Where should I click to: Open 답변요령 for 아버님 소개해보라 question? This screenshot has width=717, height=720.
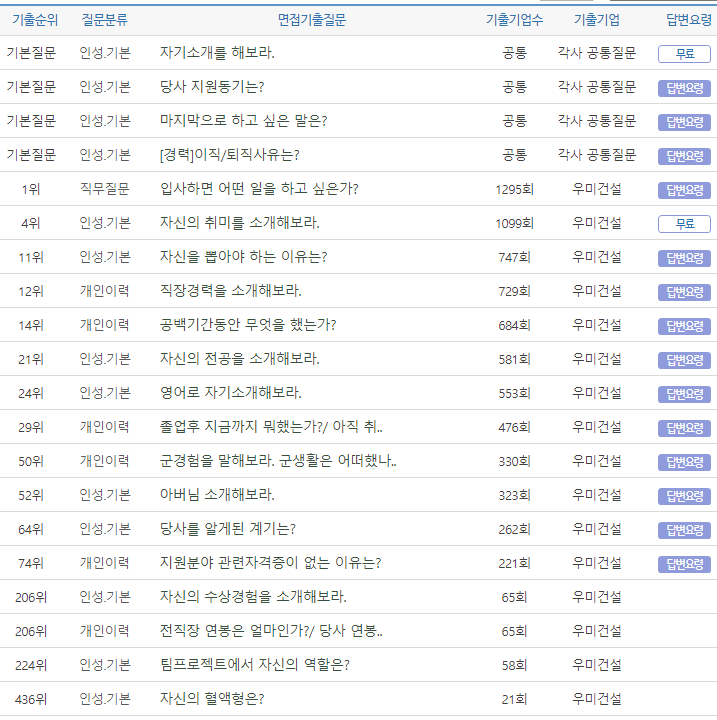coord(684,496)
